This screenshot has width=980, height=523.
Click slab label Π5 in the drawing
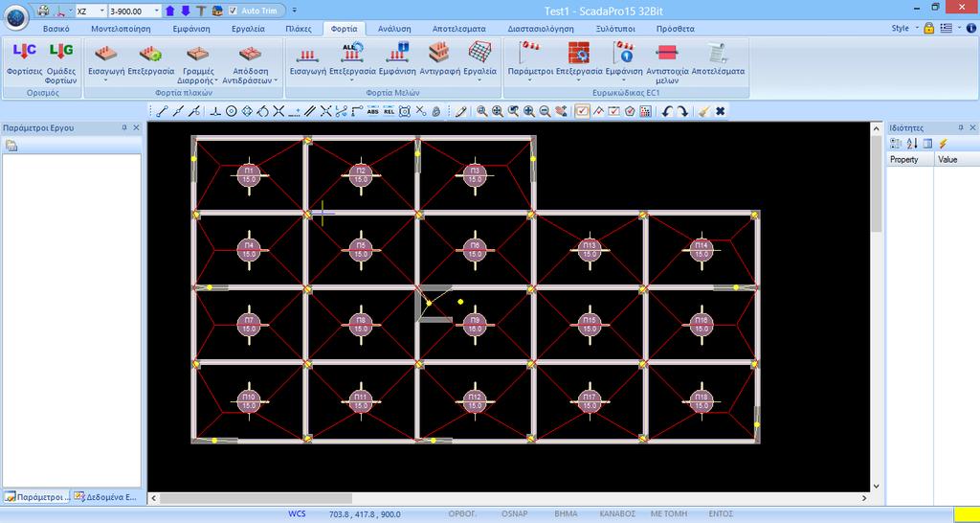click(x=361, y=250)
